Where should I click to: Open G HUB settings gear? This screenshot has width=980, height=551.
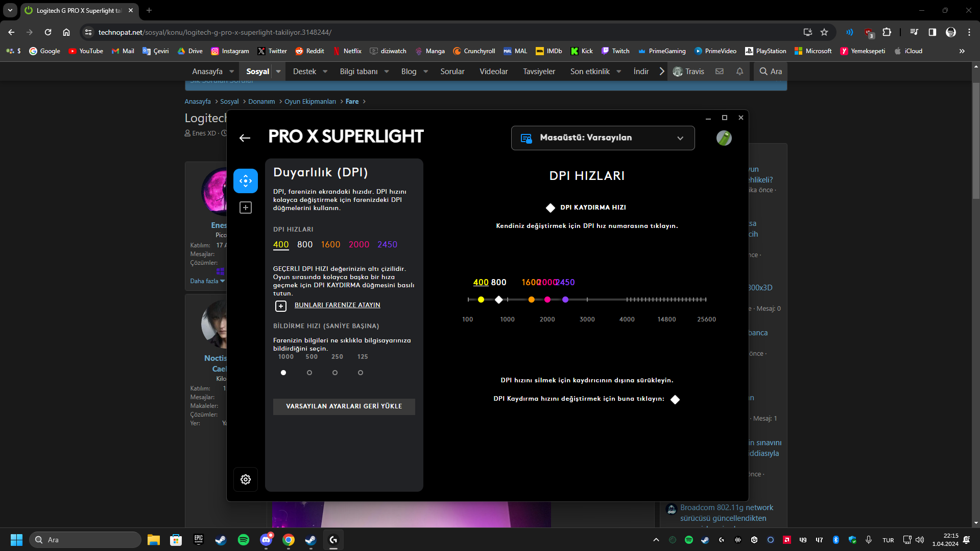246,479
